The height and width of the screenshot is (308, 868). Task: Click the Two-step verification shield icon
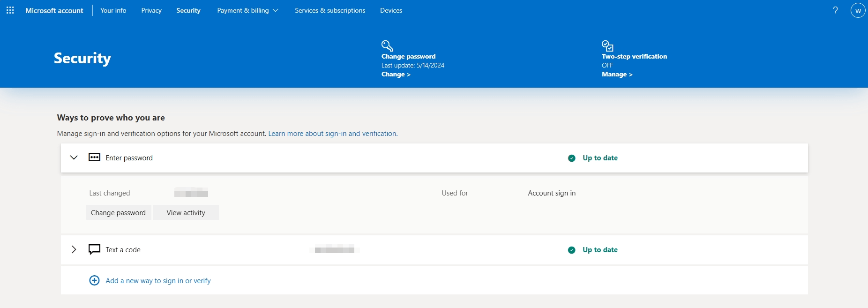tap(607, 45)
